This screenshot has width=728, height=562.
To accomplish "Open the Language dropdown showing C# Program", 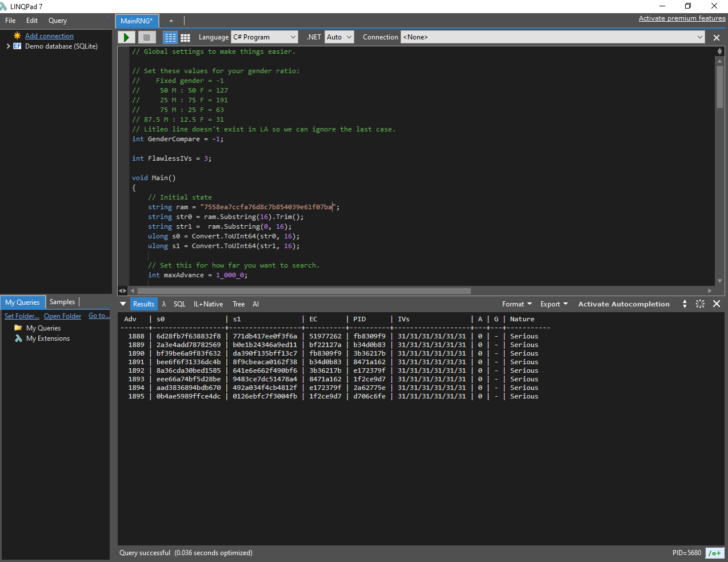I will pos(265,37).
